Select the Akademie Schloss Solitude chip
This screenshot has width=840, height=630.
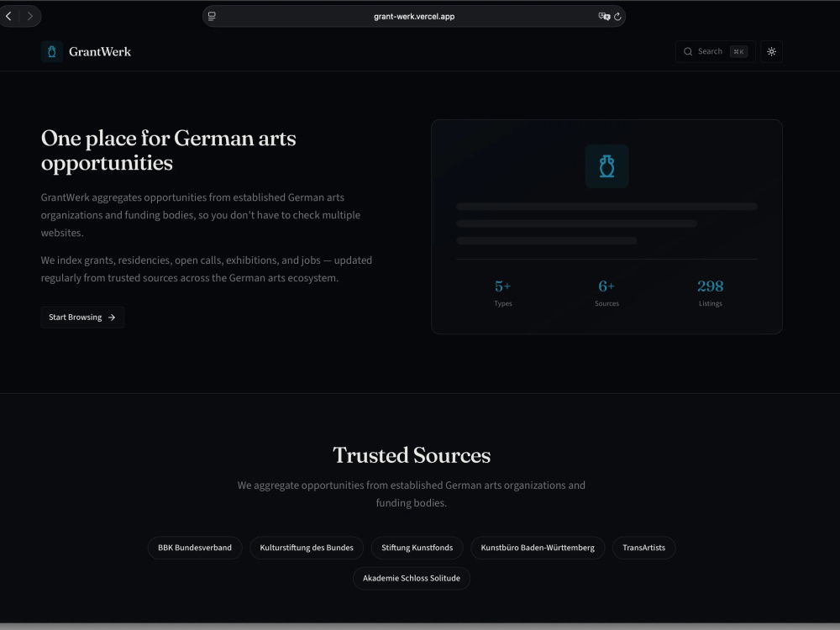click(x=412, y=578)
